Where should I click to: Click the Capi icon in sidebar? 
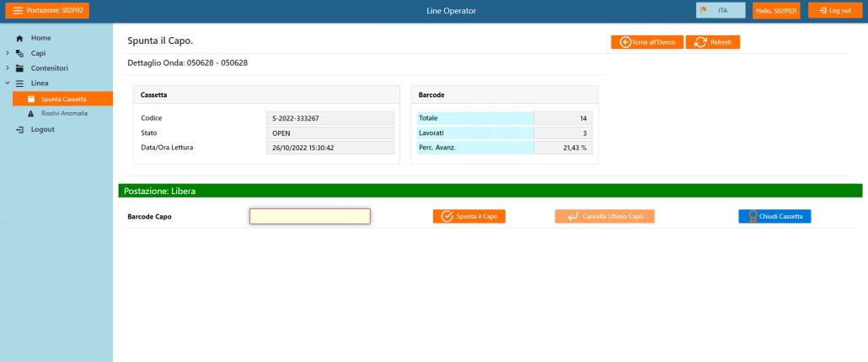[x=20, y=53]
